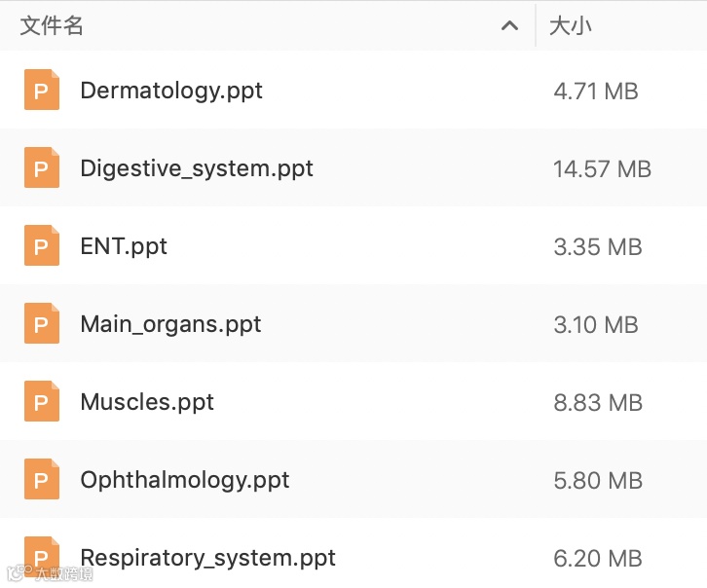Select the Respiratory_system.ppt file name
This screenshot has width=707, height=588.
pos(207,558)
